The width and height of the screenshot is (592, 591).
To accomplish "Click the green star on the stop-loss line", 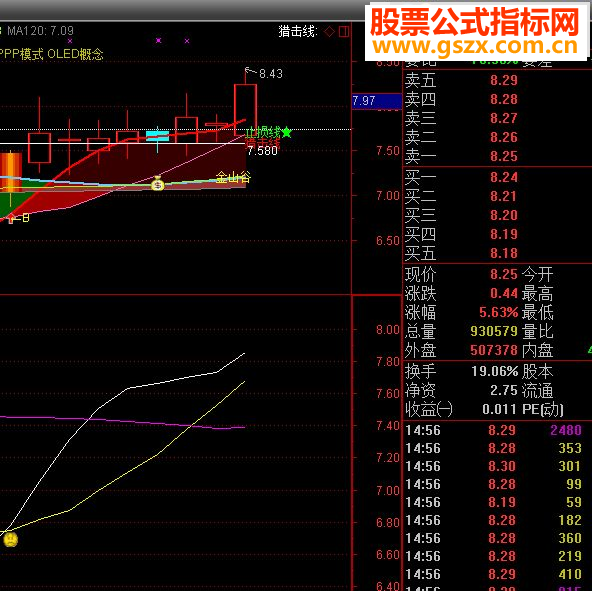I will (287, 132).
